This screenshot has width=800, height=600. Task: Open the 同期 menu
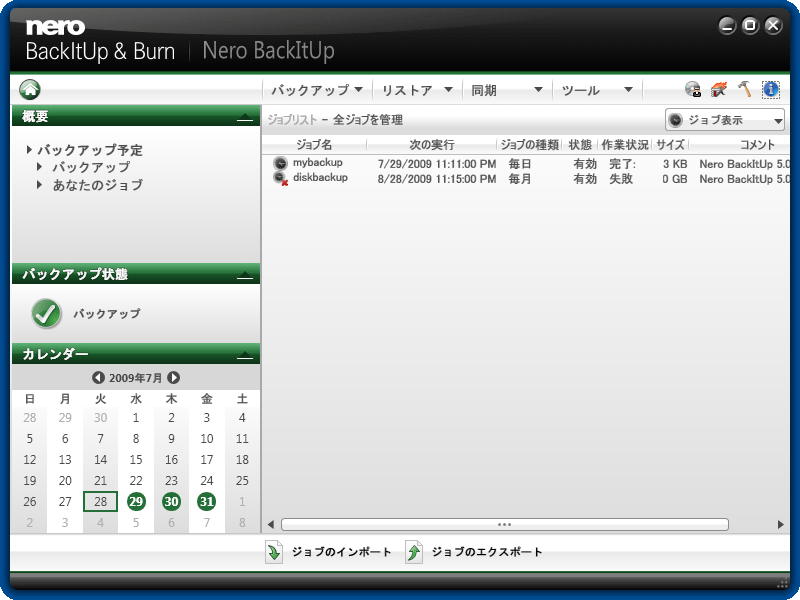[507, 90]
